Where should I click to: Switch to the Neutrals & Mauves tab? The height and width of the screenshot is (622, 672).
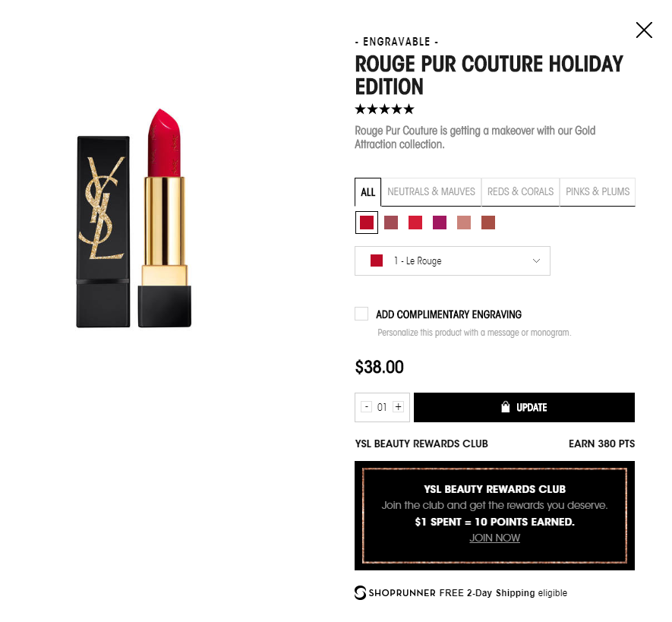[431, 191]
